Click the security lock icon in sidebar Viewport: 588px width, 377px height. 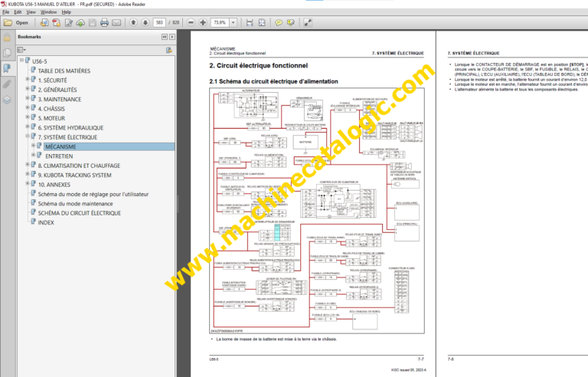coord(7,38)
